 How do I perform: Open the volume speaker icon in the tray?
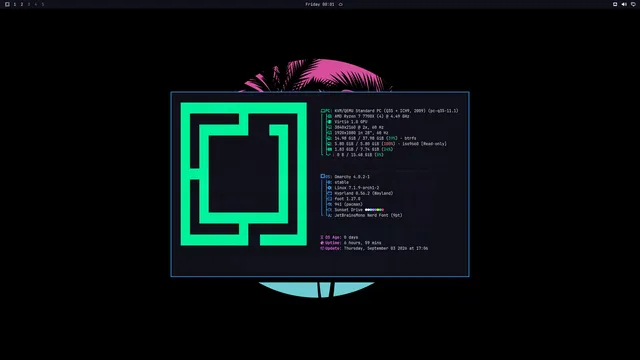(624, 4)
